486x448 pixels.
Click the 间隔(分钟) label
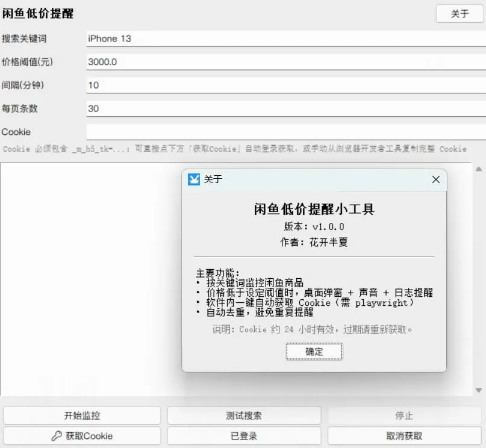pos(23,85)
